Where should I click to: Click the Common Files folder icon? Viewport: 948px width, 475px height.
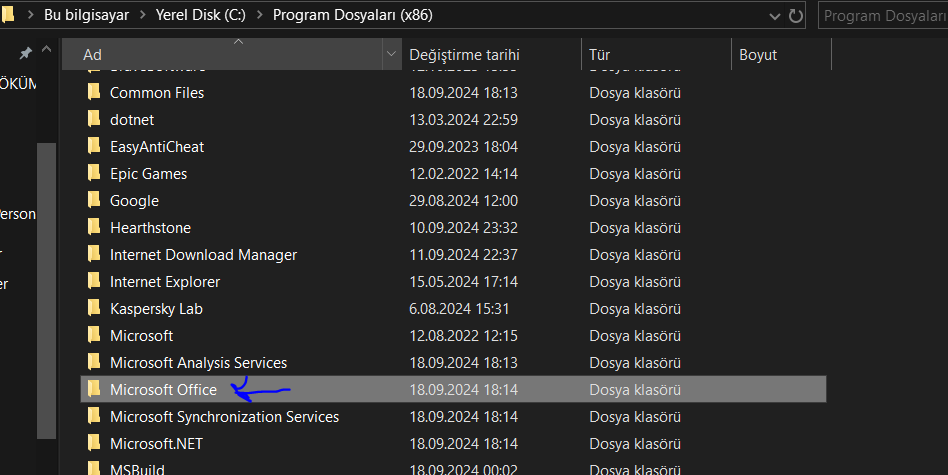pyautogui.click(x=94, y=92)
